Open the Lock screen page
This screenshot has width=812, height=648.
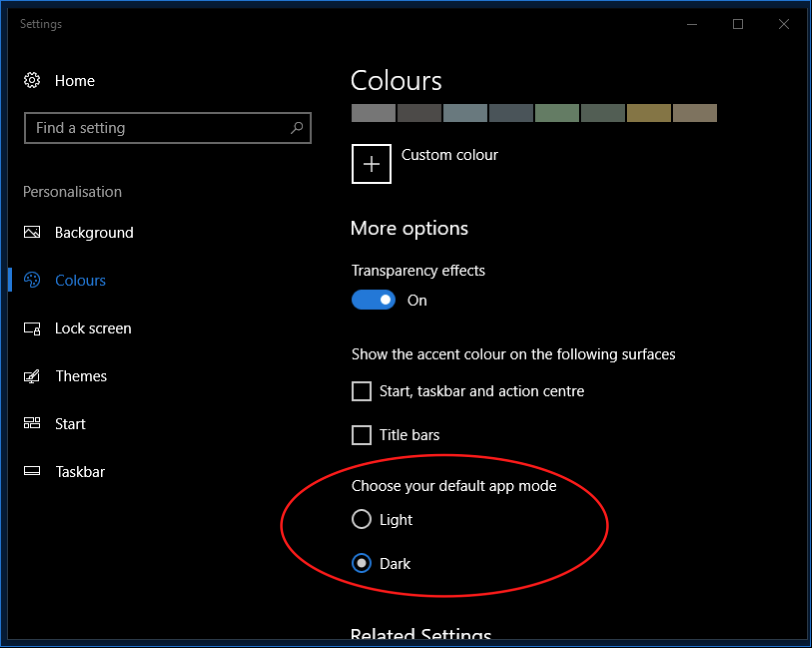pyautogui.click(x=93, y=328)
